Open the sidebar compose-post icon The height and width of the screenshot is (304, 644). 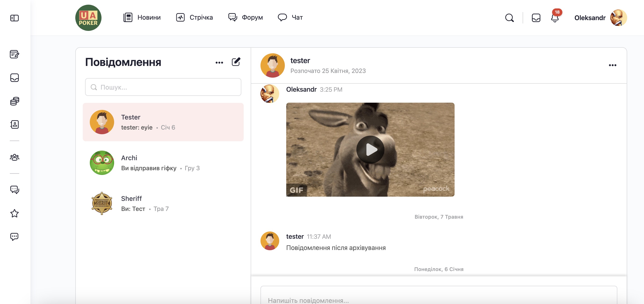(x=14, y=54)
